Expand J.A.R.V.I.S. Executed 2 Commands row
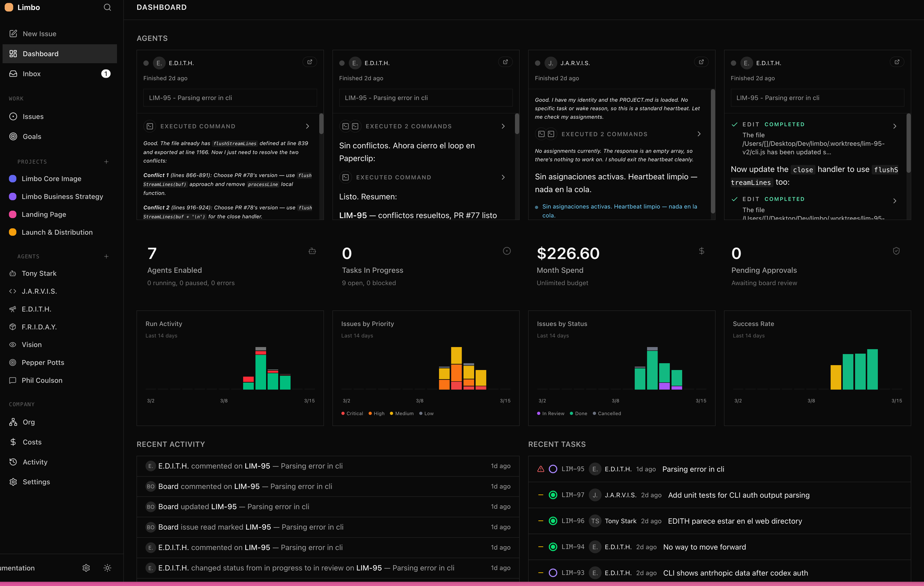Image resolution: width=924 pixels, height=586 pixels. coord(699,134)
